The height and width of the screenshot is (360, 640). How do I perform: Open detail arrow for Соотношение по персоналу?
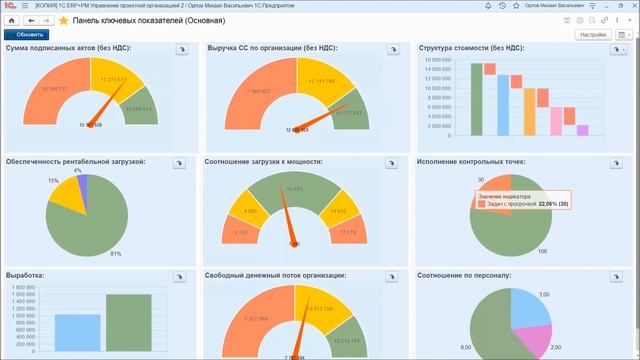(616, 277)
